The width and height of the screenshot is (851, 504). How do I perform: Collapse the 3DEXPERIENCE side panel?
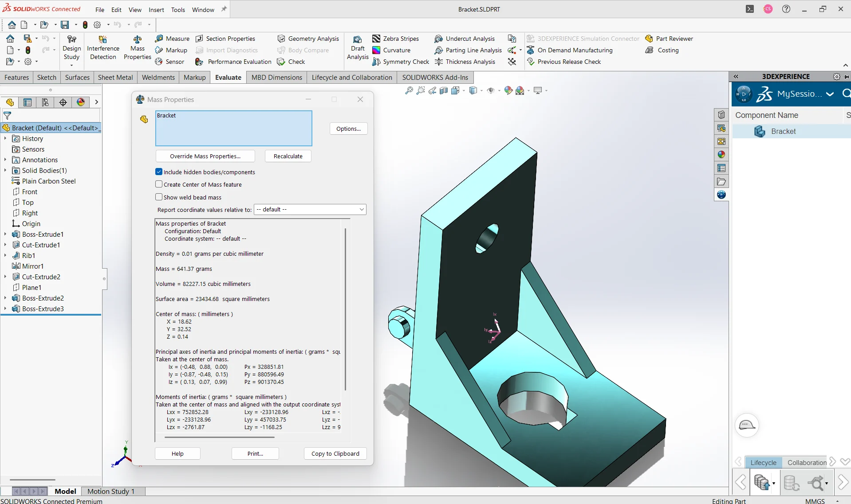736,76
